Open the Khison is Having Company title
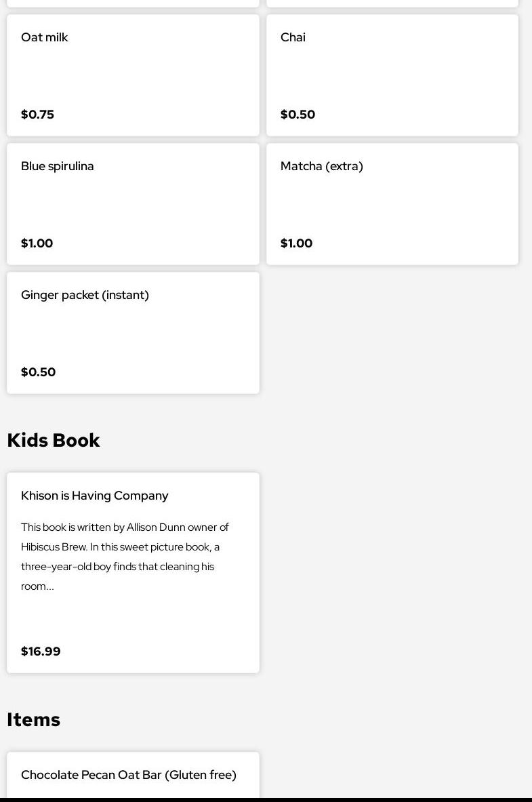The height and width of the screenshot is (802, 532). (95, 496)
